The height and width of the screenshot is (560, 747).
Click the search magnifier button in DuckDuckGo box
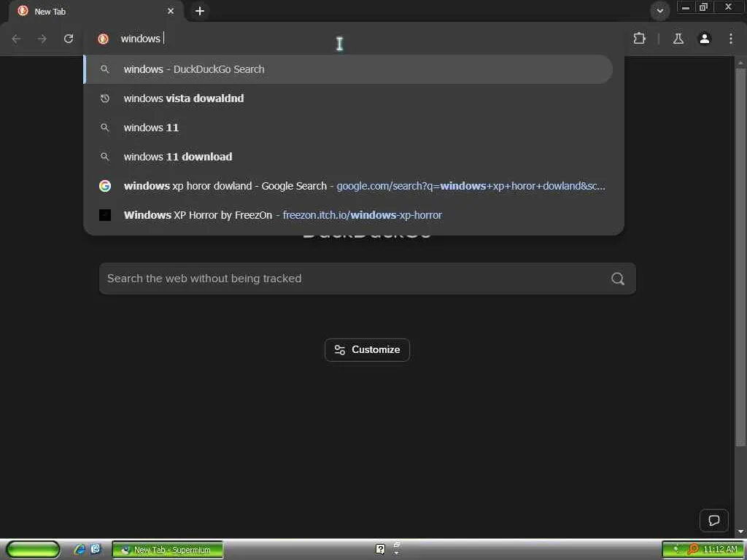[x=618, y=279]
